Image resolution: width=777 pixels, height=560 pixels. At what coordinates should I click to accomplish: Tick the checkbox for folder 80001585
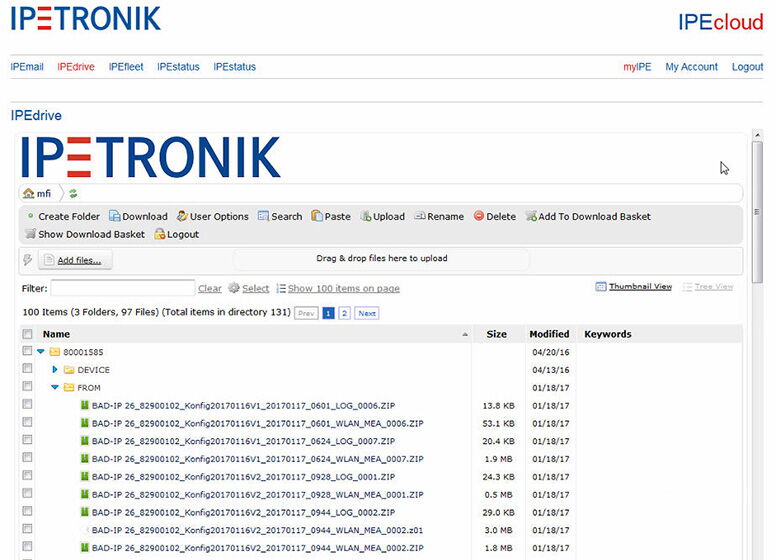tap(28, 352)
